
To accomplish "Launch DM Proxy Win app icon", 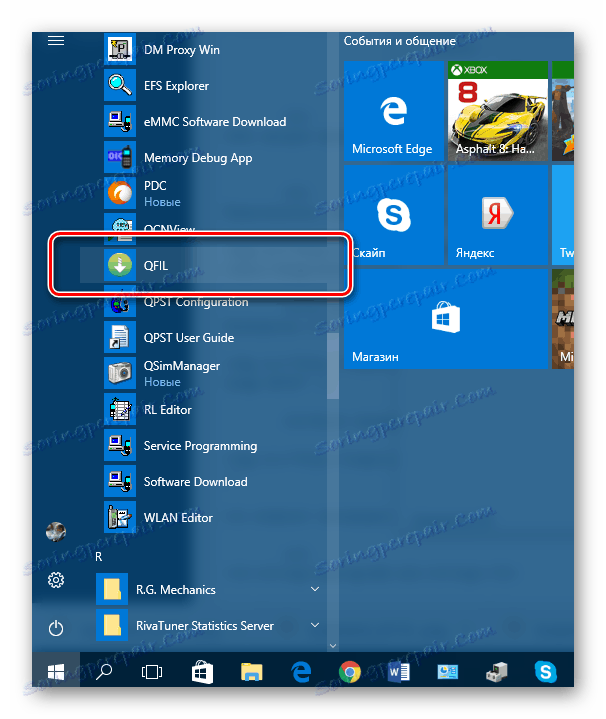I will pos(120,49).
